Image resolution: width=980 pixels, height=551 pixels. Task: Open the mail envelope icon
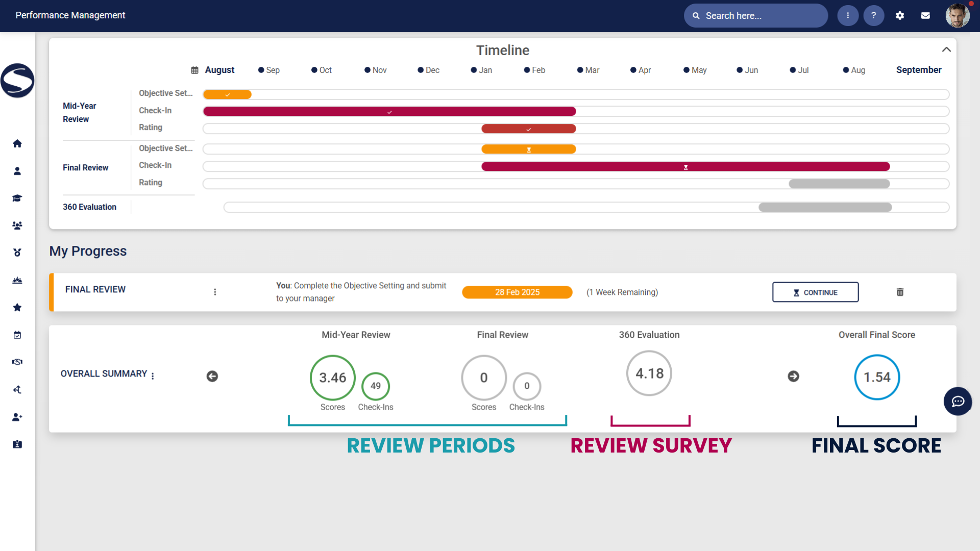(x=925, y=16)
